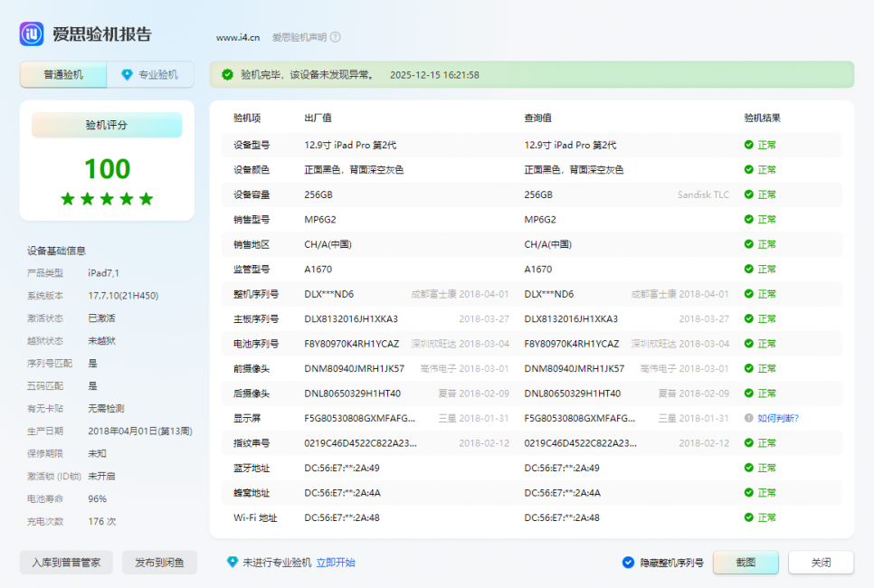
Task: Click the blue diamond icon on 专业验机 tab
Action: tap(127, 74)
